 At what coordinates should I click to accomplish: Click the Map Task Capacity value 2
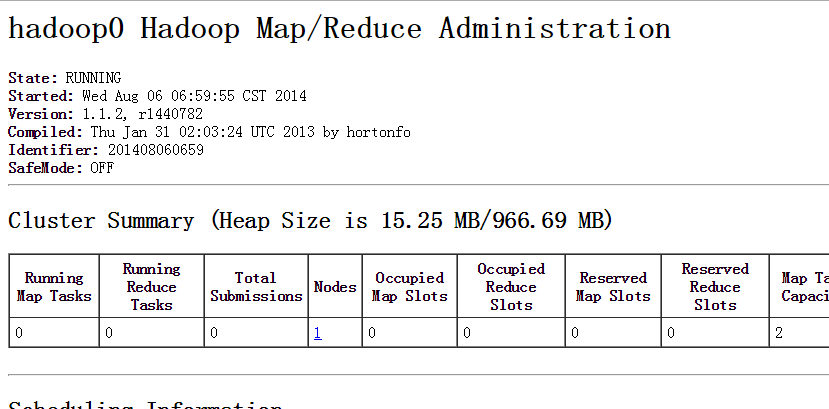click(779, 333)
